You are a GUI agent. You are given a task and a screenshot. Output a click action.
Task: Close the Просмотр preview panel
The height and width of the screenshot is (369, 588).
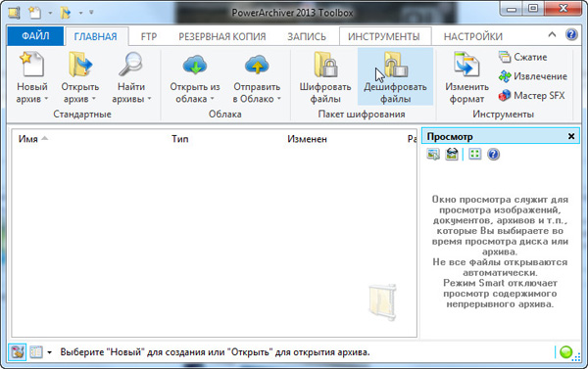pos(571,136)
